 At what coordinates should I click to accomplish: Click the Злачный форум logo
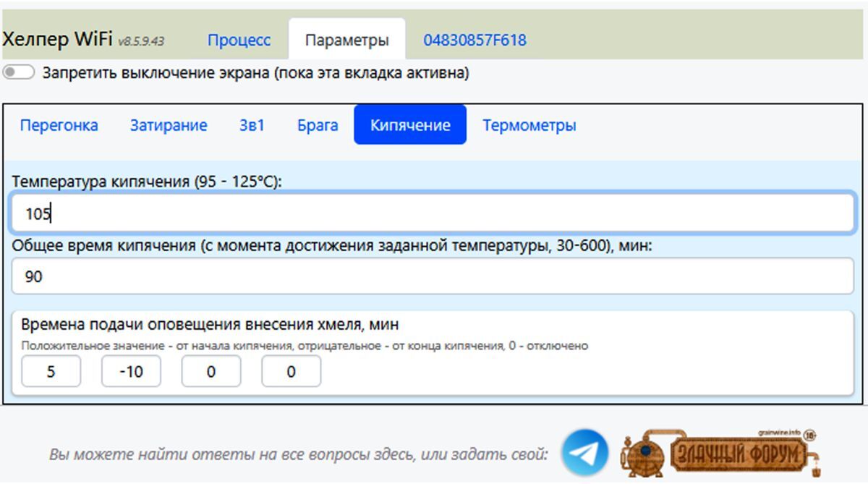click(x=720, y=454)
